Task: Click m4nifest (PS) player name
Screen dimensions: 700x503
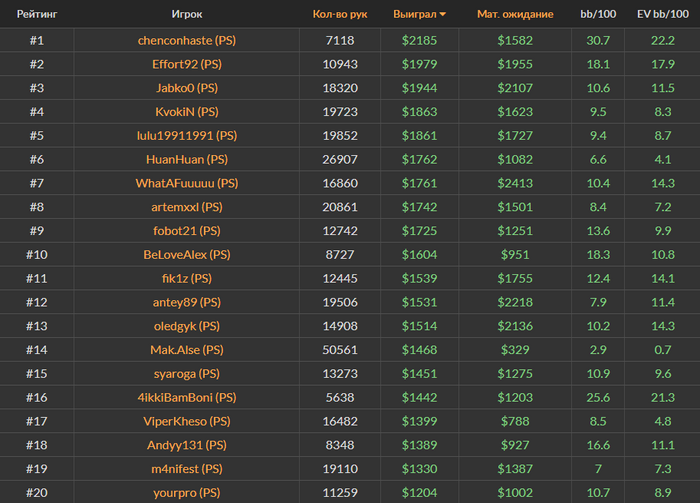Action: tap(186, 469)
